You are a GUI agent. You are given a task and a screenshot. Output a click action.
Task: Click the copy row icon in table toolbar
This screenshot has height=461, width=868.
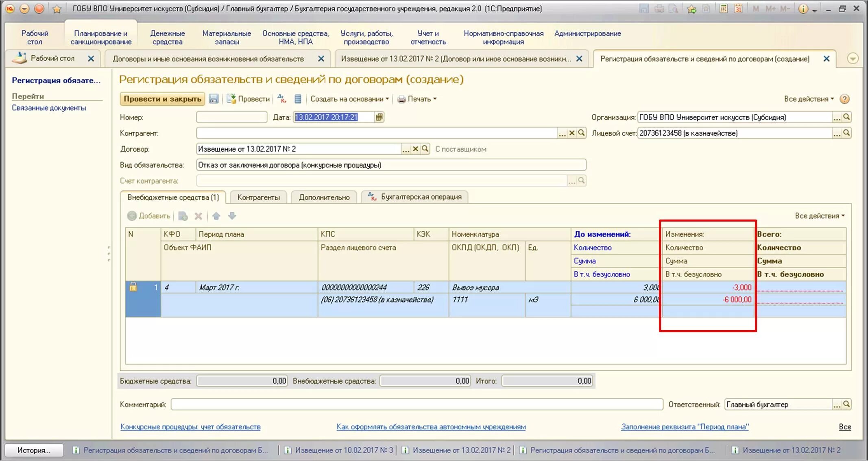click(x=183, y=216)
